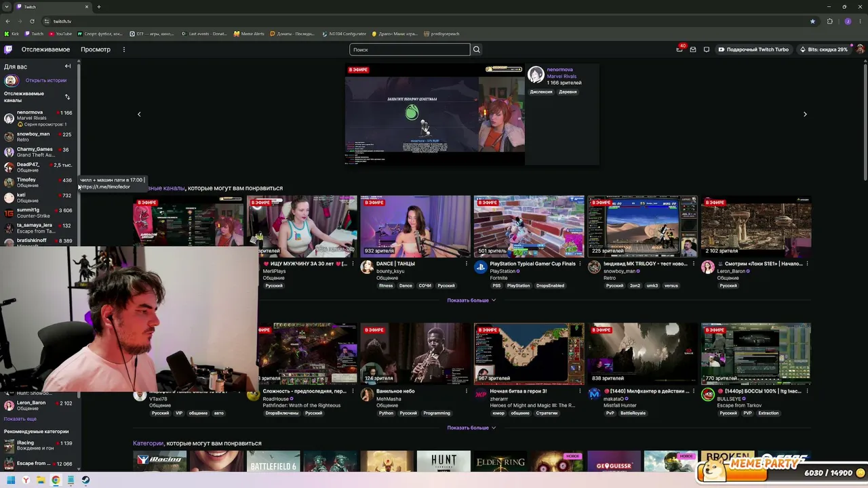Open options for PlayStation Typical Gamer Cup stream
868x488 pixels.
click(x=580, y=264)
